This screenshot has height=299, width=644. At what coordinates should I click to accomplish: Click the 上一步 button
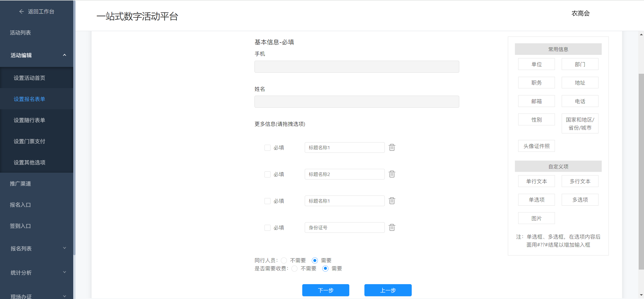pyautogui.click(x=388, y=290)
